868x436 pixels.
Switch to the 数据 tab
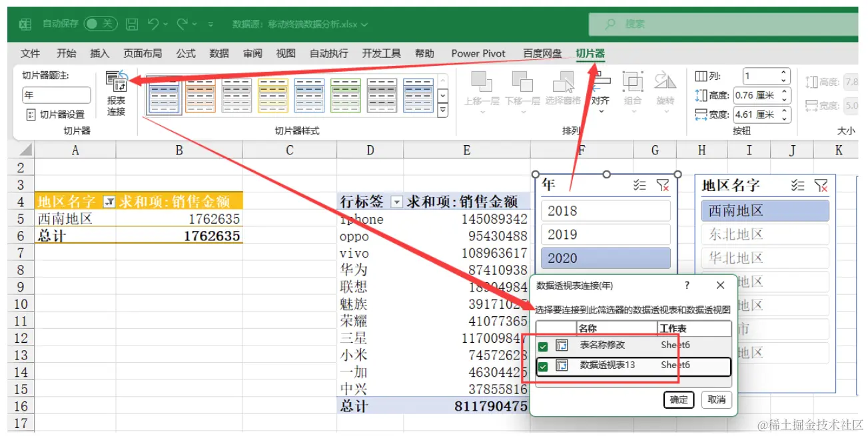[x=219, y=53]
